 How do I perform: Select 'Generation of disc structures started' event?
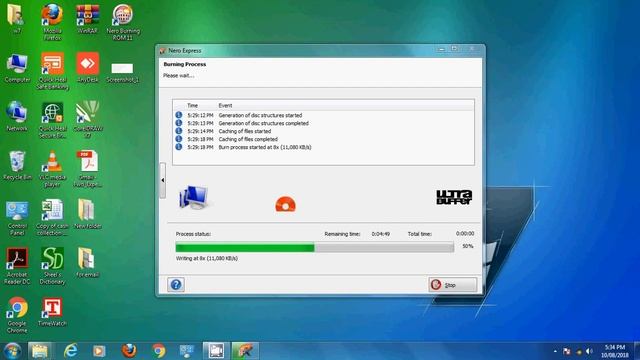(x=260, y=116)
